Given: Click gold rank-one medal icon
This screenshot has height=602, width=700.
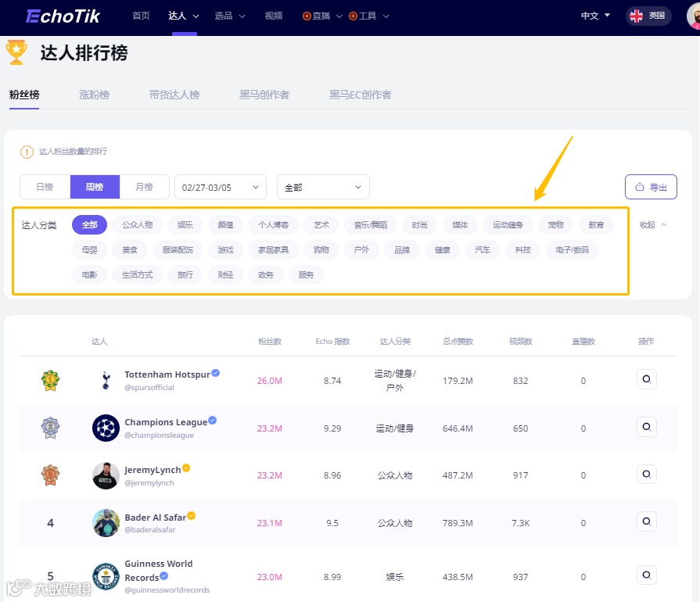Looking at the screenshot, I should click(x=50, y=380).
